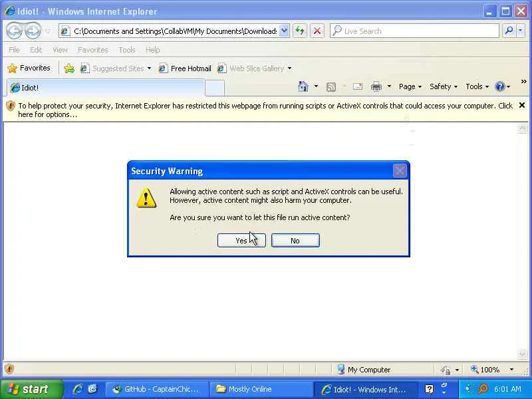Click the status bar shield icon

click(x=9, y=369)
